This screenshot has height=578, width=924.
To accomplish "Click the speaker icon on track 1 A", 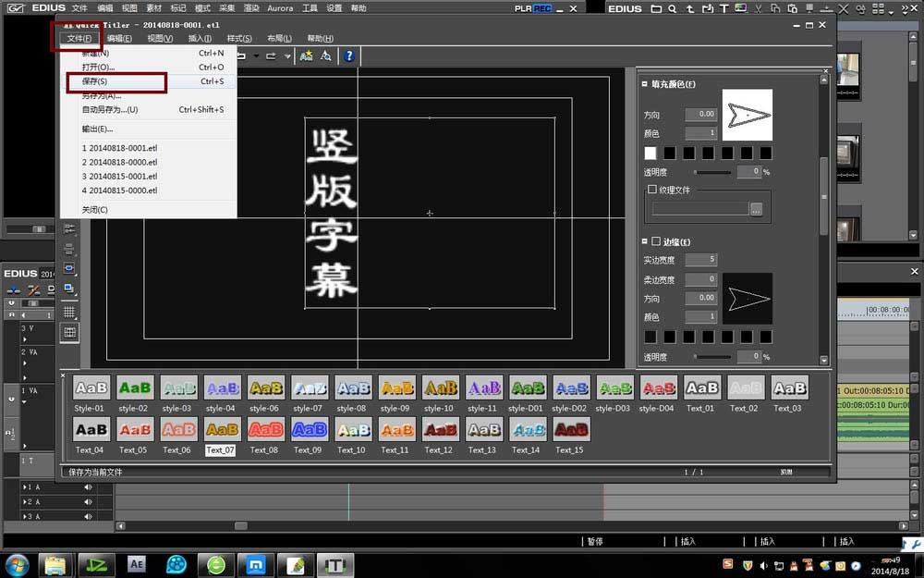I will tap(88, 487).
